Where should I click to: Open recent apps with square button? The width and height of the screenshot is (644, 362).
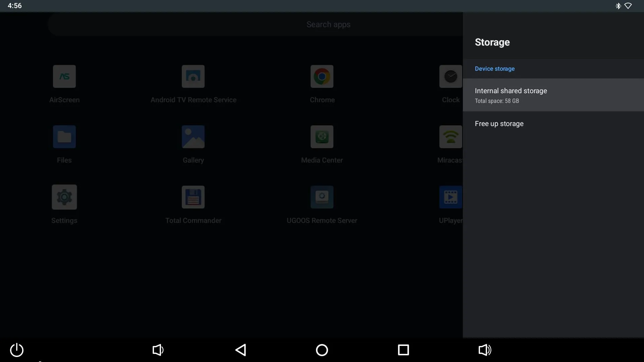coord(403,350)
